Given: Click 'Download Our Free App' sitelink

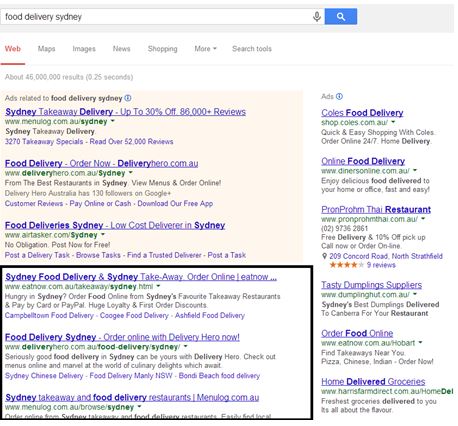Looking at the screenshot, I should [x=175, y=204].
